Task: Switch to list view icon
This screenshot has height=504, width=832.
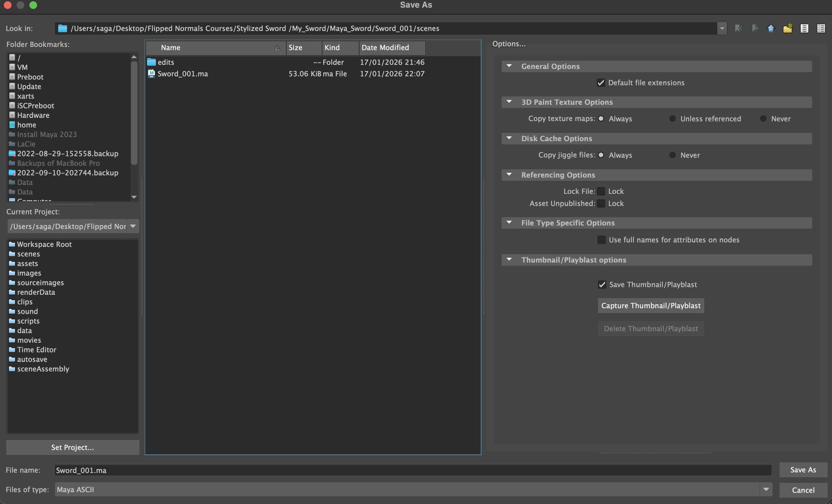Action: point(804,28)
